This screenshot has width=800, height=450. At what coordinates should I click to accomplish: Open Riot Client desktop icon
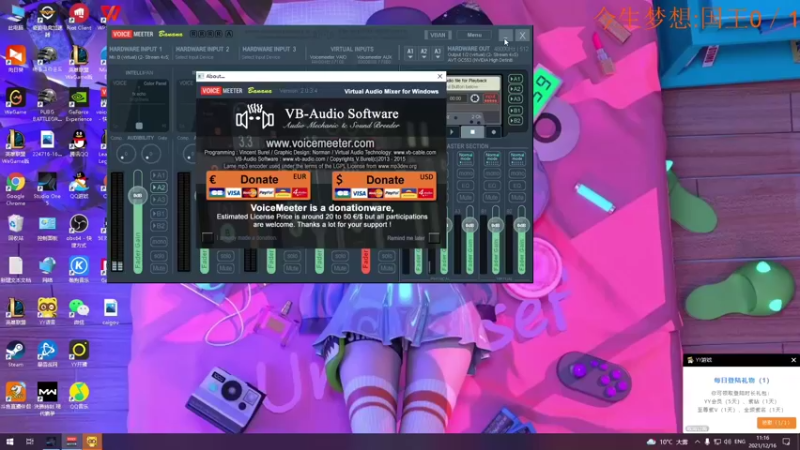(x=79, y=17)
